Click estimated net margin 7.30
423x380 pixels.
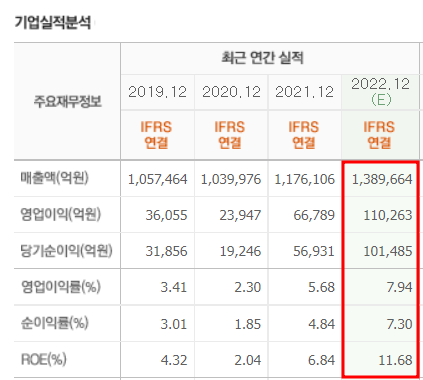click(399, 324)
